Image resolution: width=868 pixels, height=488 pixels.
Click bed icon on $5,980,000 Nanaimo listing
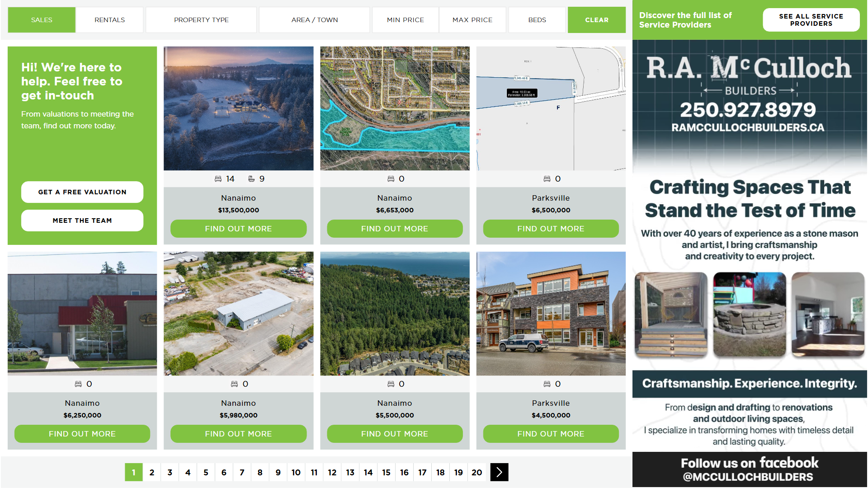coord(234,384)
